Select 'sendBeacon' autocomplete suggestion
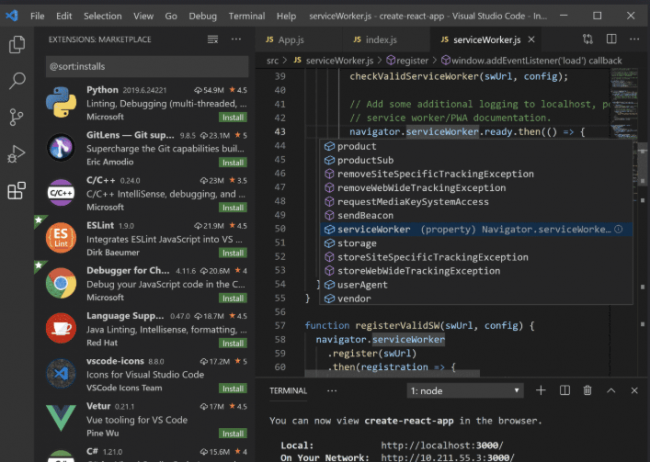 (x=476, y=215)
